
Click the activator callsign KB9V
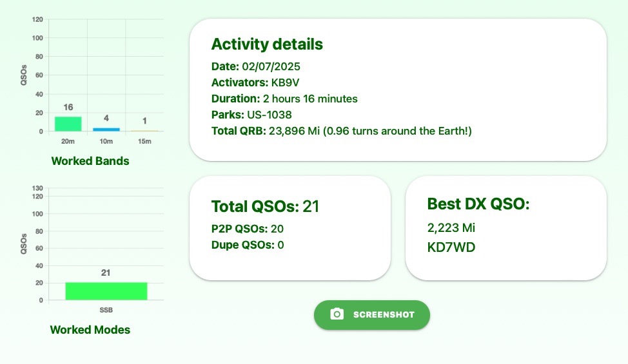point(286,82)
